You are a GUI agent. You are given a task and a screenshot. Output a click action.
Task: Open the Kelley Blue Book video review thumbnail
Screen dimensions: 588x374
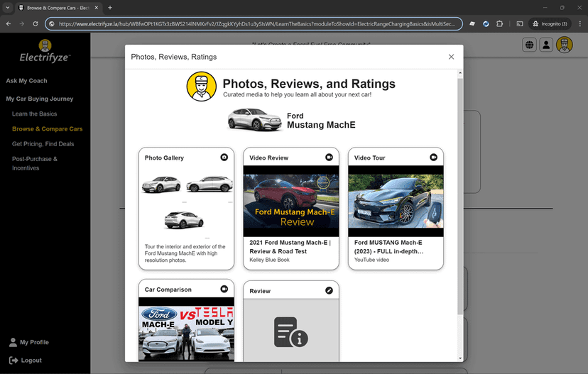point(291,201)
